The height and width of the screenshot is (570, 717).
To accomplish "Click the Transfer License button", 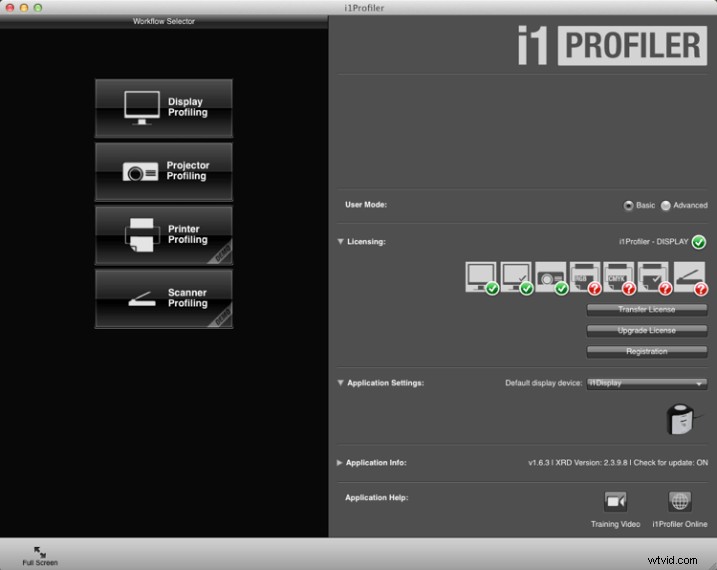I will coord(647,309).
